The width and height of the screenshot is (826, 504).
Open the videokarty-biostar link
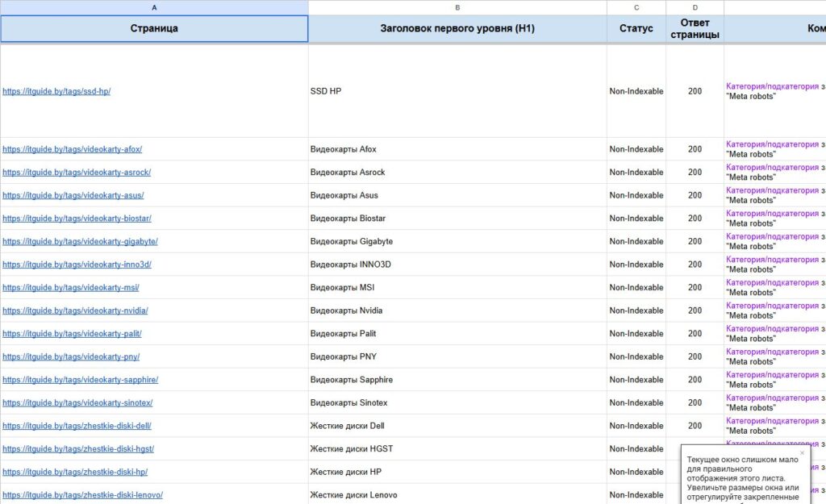coord(77,219)
